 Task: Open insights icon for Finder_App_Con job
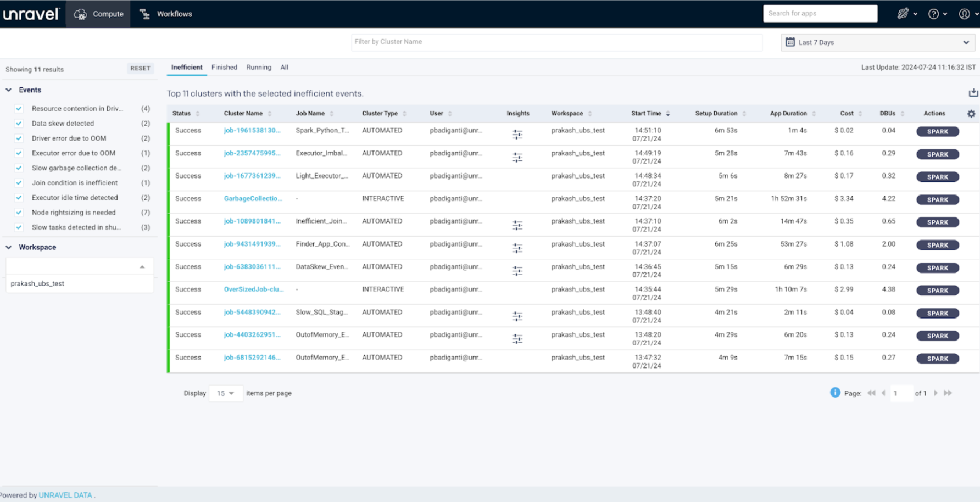pyautogui.click(x=517, y=248)
